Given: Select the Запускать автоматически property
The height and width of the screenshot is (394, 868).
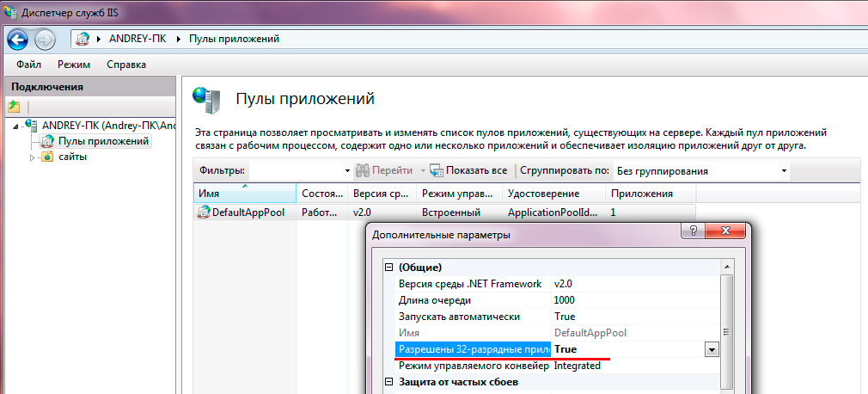Looking at the screenshot, I should tap(459, 317).
